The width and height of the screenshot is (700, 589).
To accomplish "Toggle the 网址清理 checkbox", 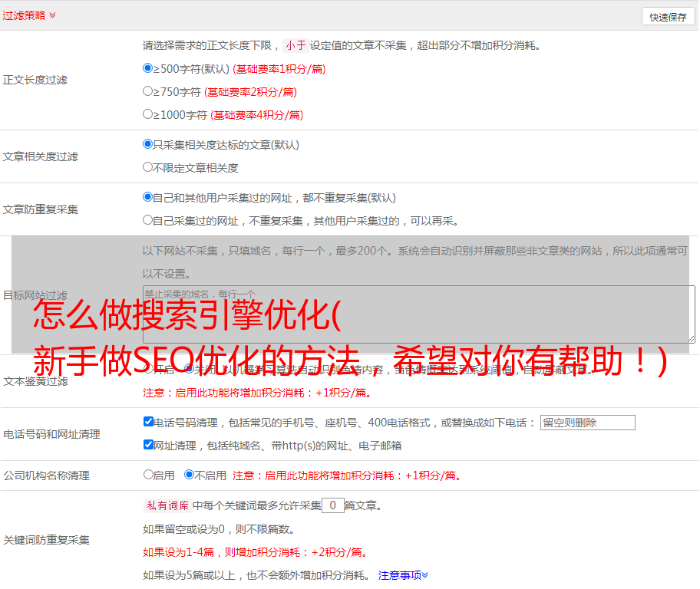I will pos(148,445).
